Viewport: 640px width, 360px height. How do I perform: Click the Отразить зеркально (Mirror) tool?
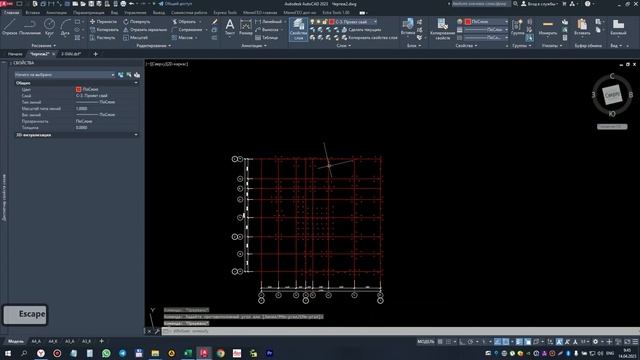[x=145, y=29]
